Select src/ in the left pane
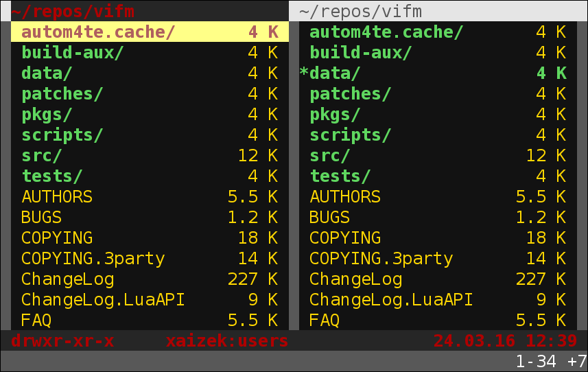This screenshot has height=372, width=588. point(150,156)
